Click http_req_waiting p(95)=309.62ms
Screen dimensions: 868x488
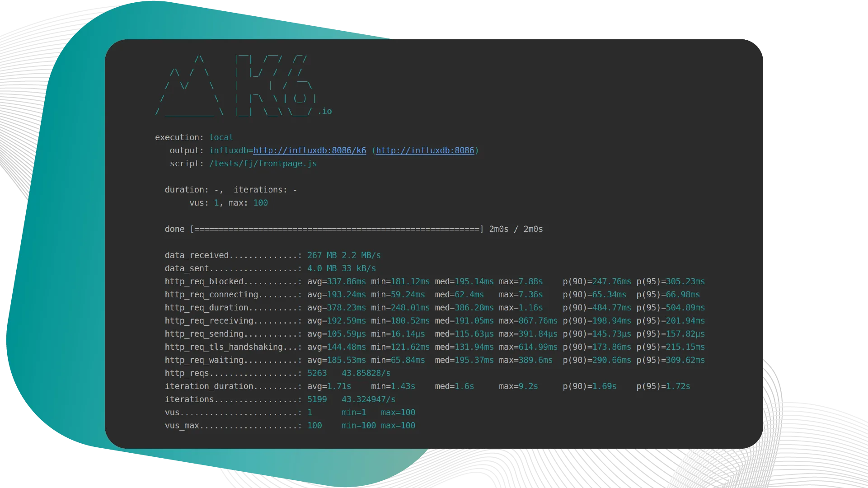click(x=671, y=360)
